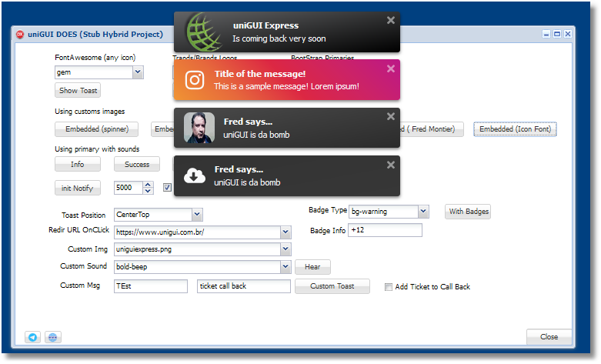
Task: Dismiss the Fred says toast with cloud icon
Action: (x=391, y=165)
